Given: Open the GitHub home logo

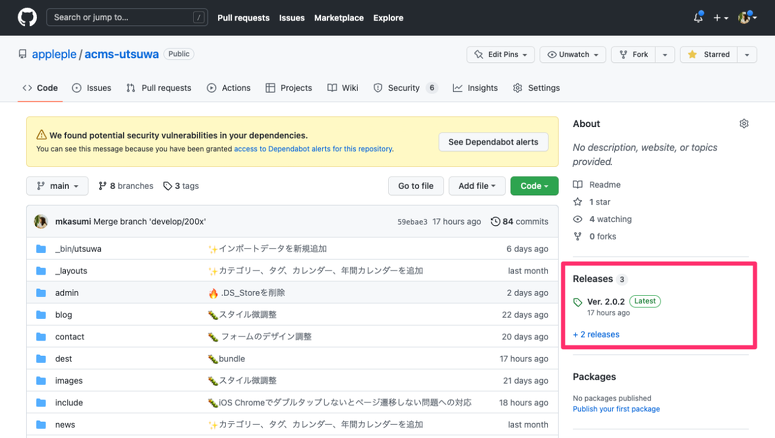Looking at the screenshot, I should 27,17.
